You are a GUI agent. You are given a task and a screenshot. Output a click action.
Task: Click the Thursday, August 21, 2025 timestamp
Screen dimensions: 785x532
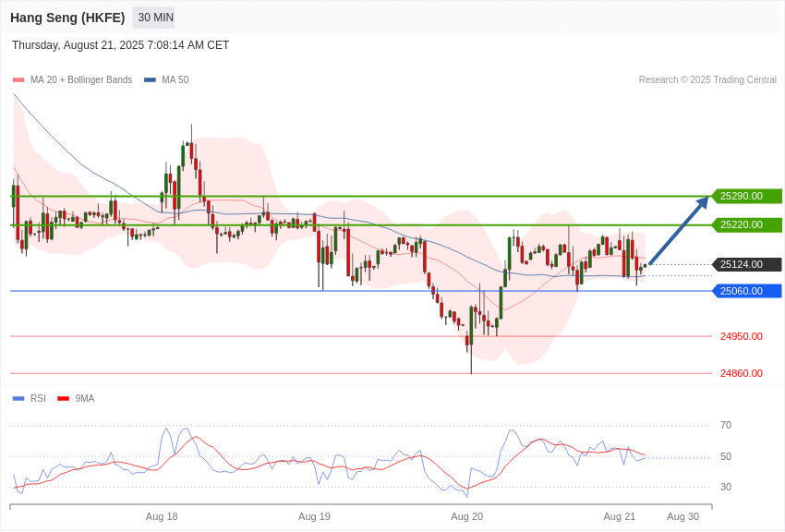pyautogui.click(x=120, y=45)
